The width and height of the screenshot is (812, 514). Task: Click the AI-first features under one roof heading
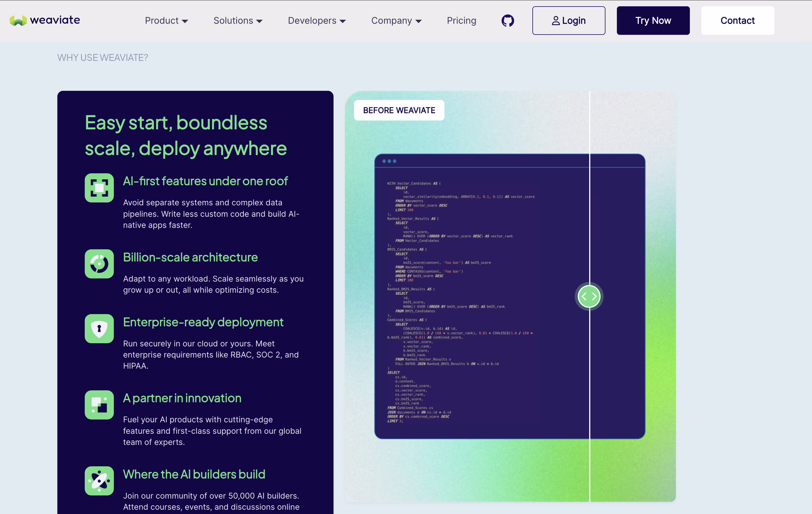tap(205, 181)
